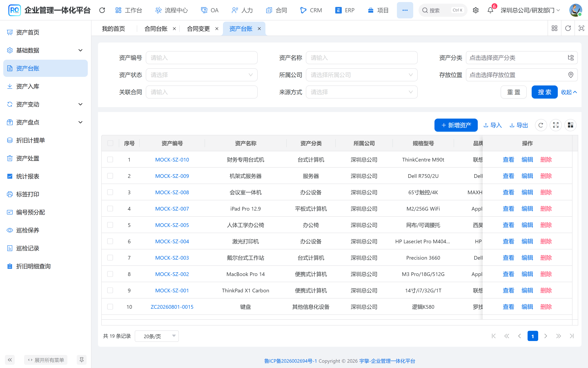Open the 所属公司 dropdown
Image resolution: width=588 pixels, height=368 pixels.
point(362,75)
